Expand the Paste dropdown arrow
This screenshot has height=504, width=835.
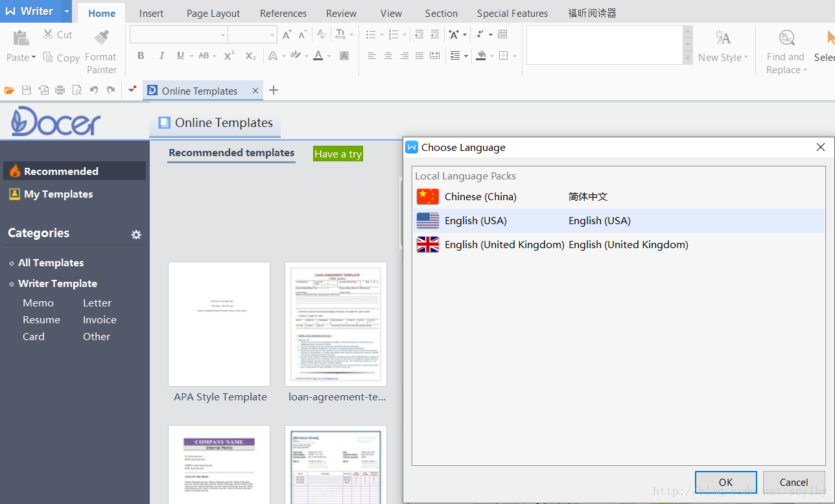[33, 58]
